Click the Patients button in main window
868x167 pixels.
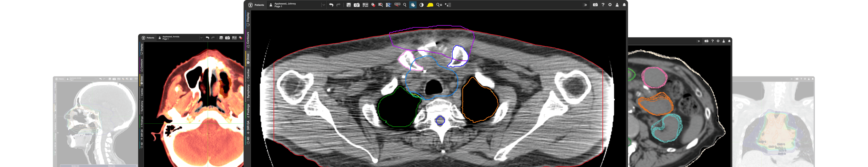click(x=256, y=5)
